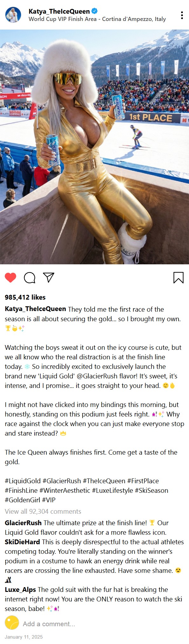Viewport: 189px width, 644px height.
Task: Open the main post photo
Action: pyautogui.click(x=94, y=147)
